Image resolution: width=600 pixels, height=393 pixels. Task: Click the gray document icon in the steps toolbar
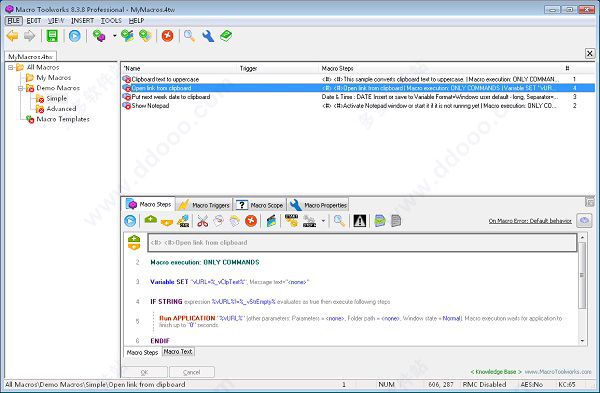396,221
